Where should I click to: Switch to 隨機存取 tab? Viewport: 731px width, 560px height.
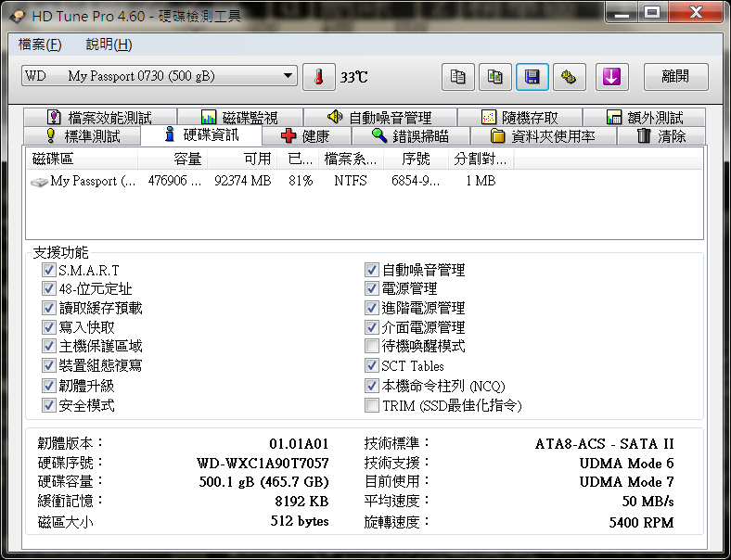(x=519, y=118)
